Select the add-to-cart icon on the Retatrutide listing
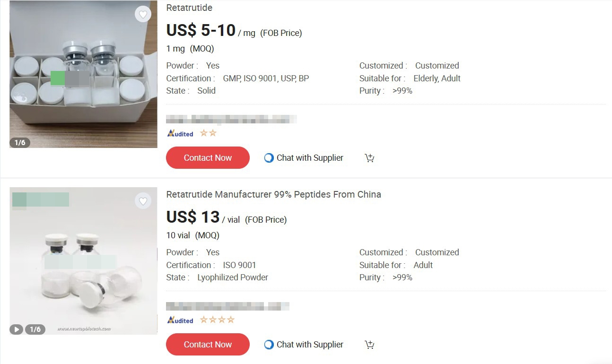The height and width of the screenshot is (364, 612). pyautogui.click(x=369, y=157)
